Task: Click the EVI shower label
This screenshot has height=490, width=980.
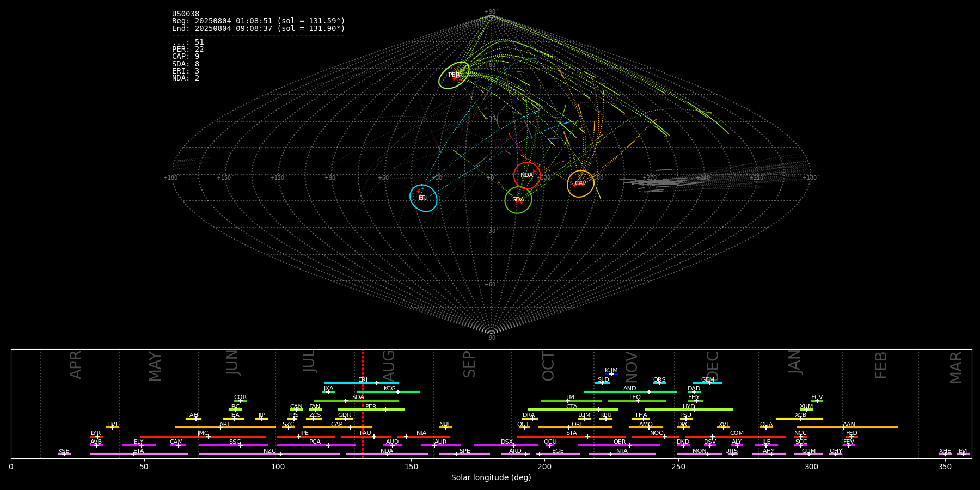Action: pyautogui.click(x=963, y=451)
